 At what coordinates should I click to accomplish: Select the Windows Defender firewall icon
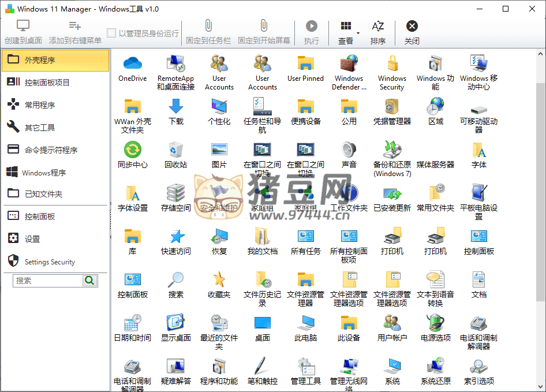click(349, 64)
